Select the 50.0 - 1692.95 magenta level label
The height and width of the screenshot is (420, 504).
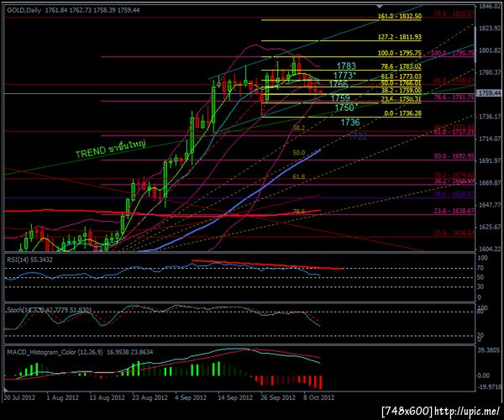(454, 156)
